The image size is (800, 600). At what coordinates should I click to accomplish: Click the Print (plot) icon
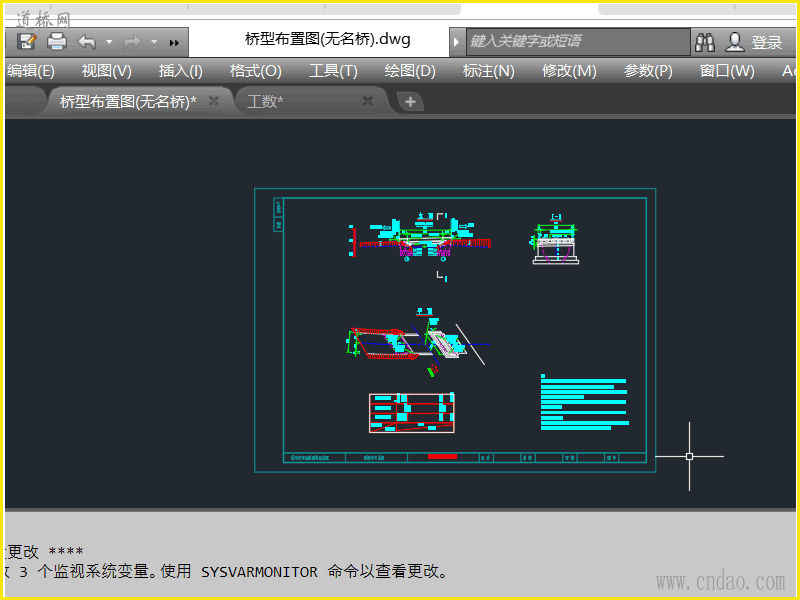(57, 41)
